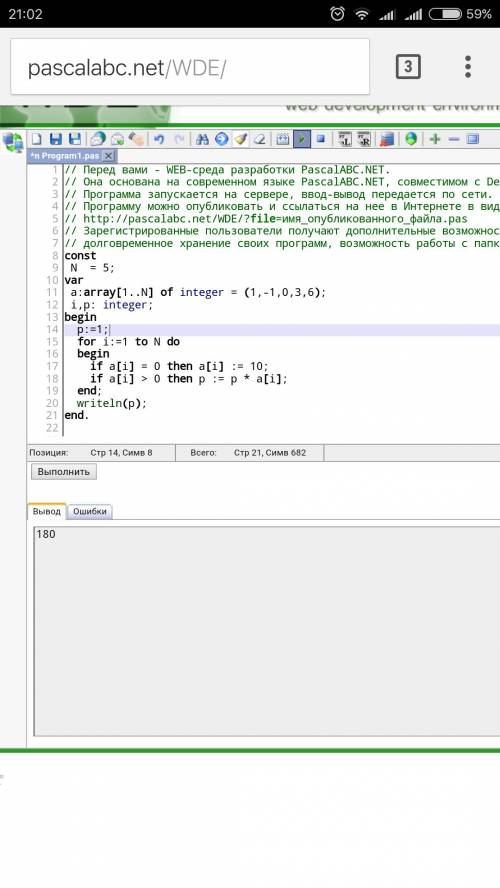The width and height of the screenshot is (500, 888).
Task: Switch to the Ошибки tab
Action: tap(90, 511)
